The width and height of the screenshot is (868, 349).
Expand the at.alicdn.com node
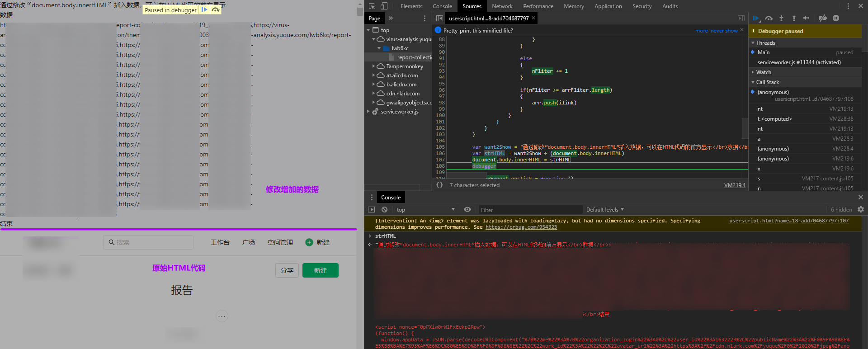point(374,75)
